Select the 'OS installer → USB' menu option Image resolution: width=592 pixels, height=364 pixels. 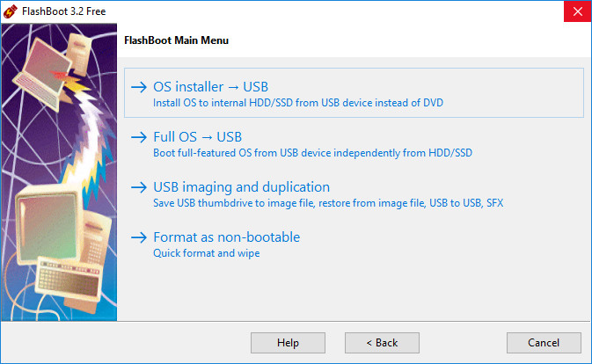tap(210, 86)
